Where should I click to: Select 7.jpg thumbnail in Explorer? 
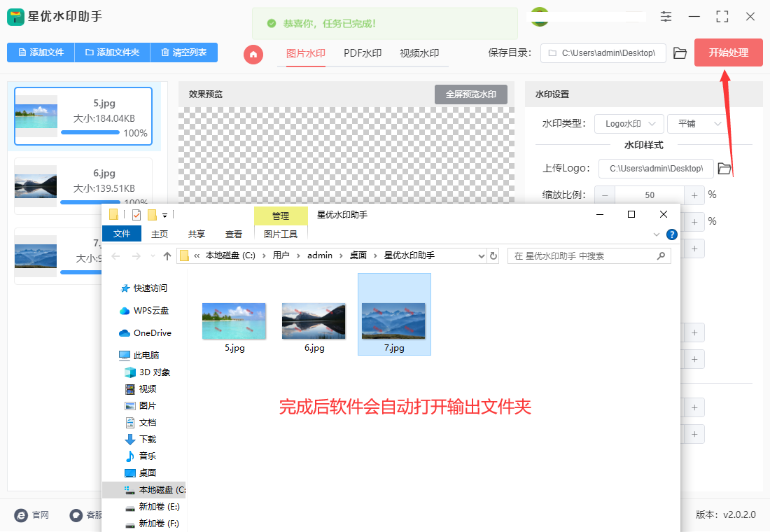coord(393,321)
